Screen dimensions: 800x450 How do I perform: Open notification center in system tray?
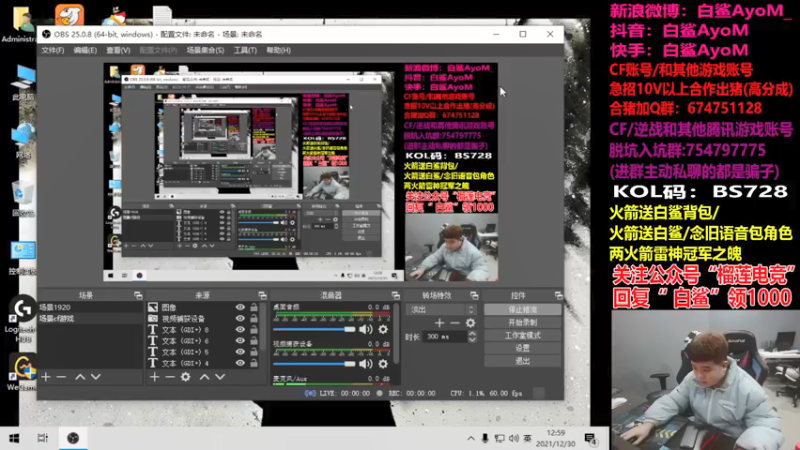click(591, 439)
